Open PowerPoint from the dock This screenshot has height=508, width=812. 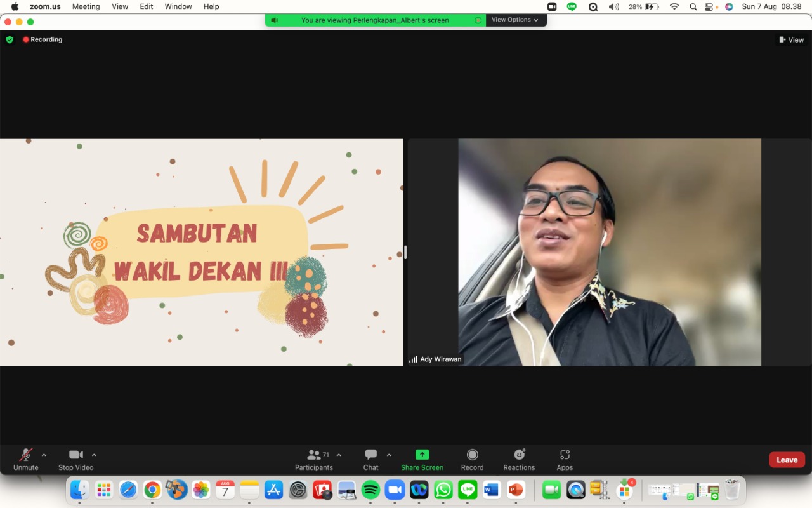point(516,490)
